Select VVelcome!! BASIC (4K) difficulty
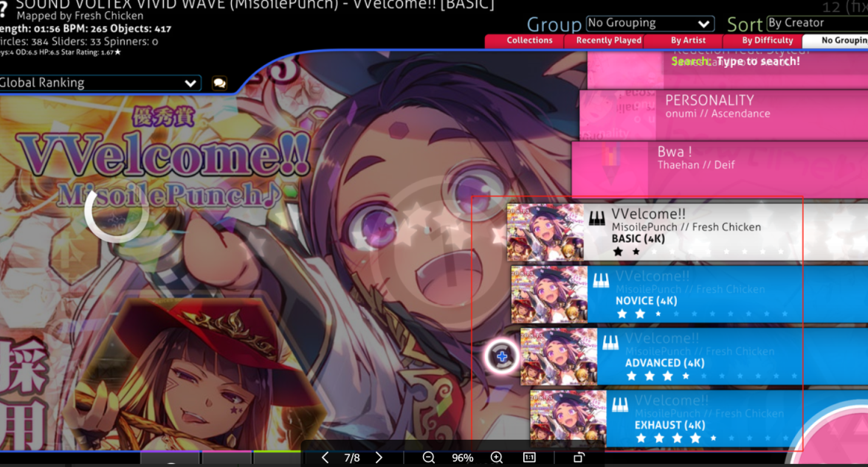The width and height of the screenshot is (868, 467). coord(687,232)
